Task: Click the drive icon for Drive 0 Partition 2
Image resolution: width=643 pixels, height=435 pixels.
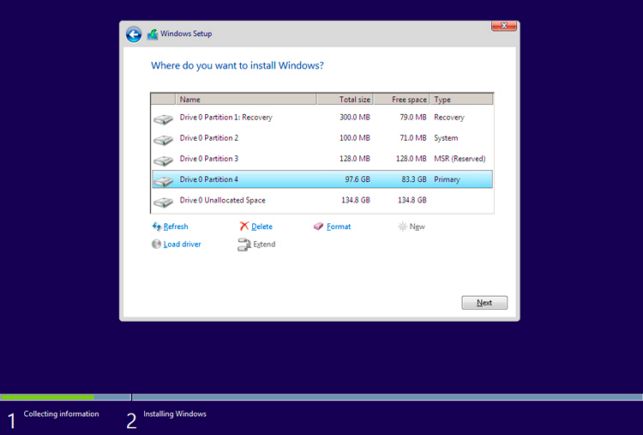Action: pos(163,140)
